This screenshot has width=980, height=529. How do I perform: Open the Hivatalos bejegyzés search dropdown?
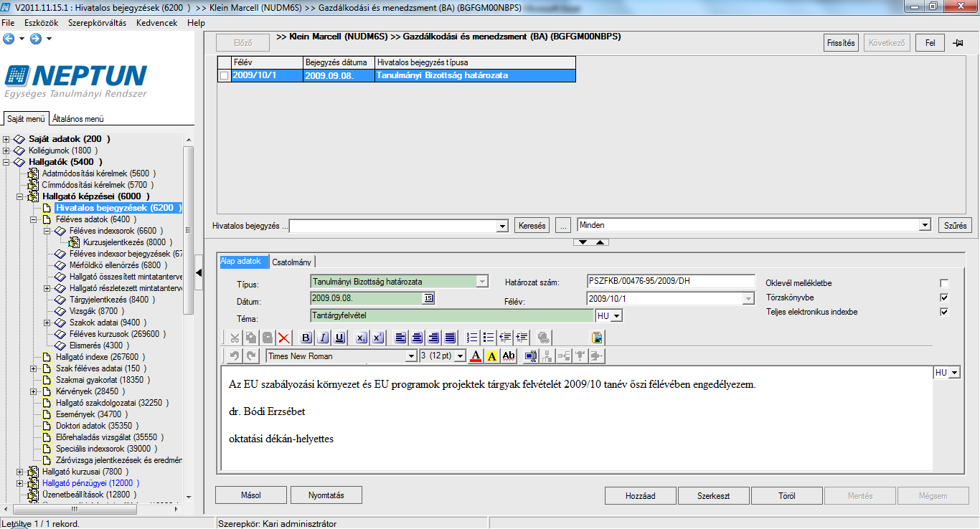pyautogui.click(x=502, y=226)
